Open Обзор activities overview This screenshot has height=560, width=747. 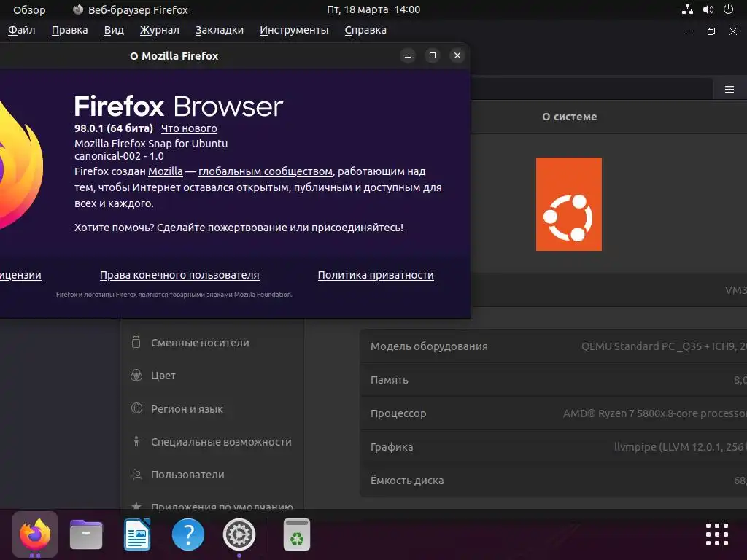click(x=29, y=10)
